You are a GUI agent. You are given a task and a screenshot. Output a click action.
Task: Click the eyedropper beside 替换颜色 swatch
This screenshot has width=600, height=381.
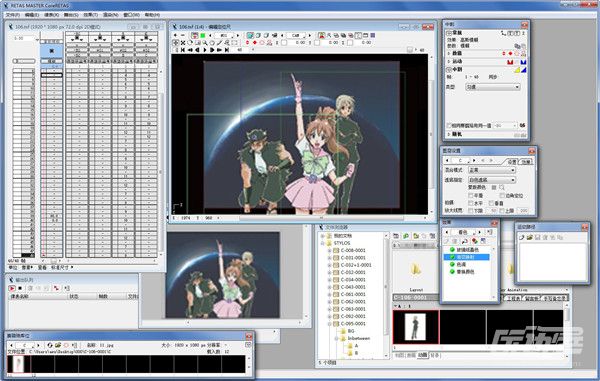502,187
